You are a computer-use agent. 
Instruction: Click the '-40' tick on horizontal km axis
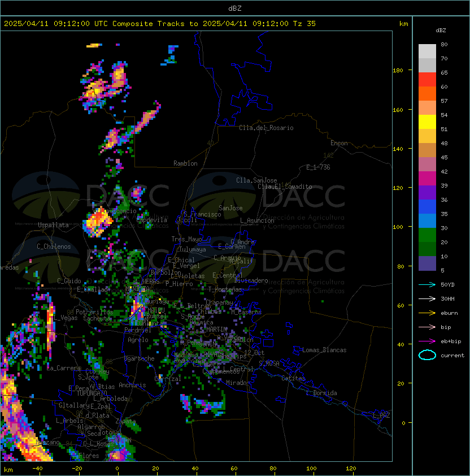click(37, 469)
